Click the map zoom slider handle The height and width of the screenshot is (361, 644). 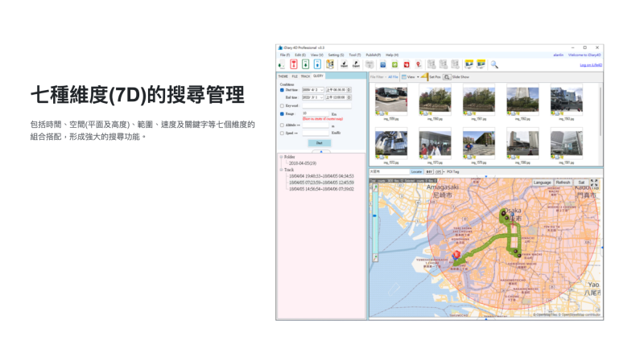coord(374,215)
